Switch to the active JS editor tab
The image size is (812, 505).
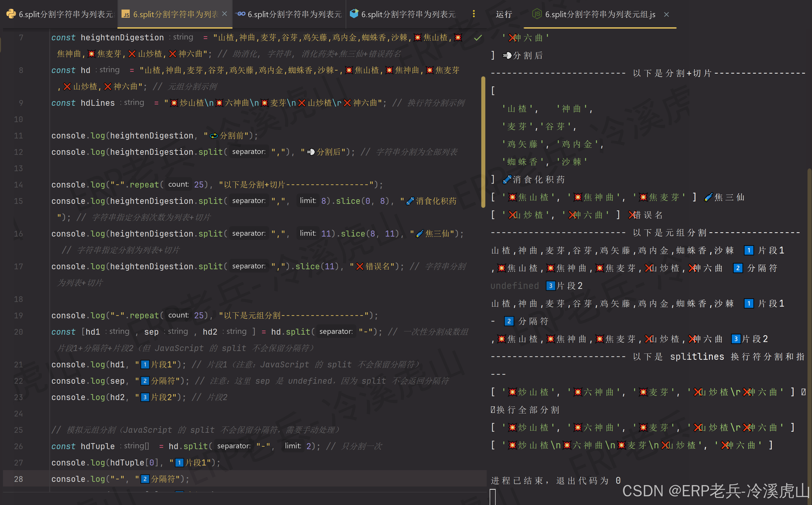(175, 14)
